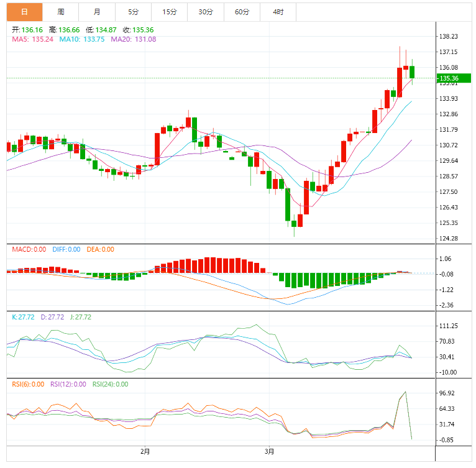Click the RSI(12): 0.00 label
The width and height of the screenshot is (476, 468).
(x=68, y=384)
